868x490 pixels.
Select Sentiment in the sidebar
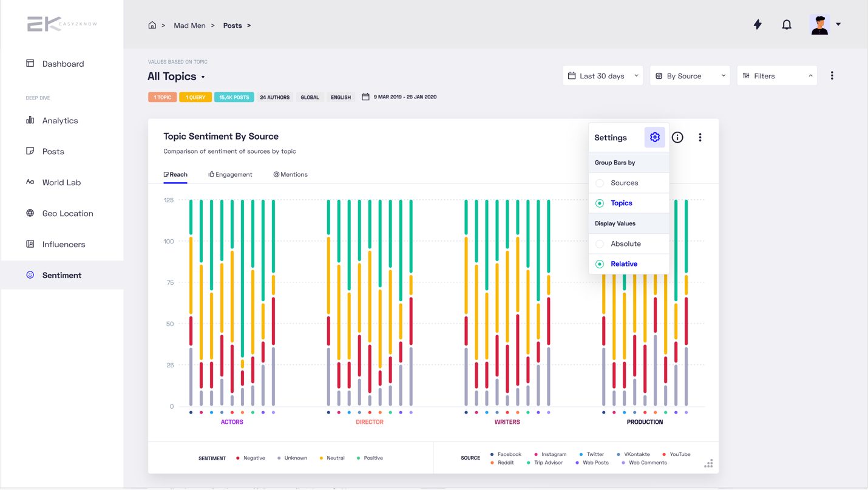[62, 275]
